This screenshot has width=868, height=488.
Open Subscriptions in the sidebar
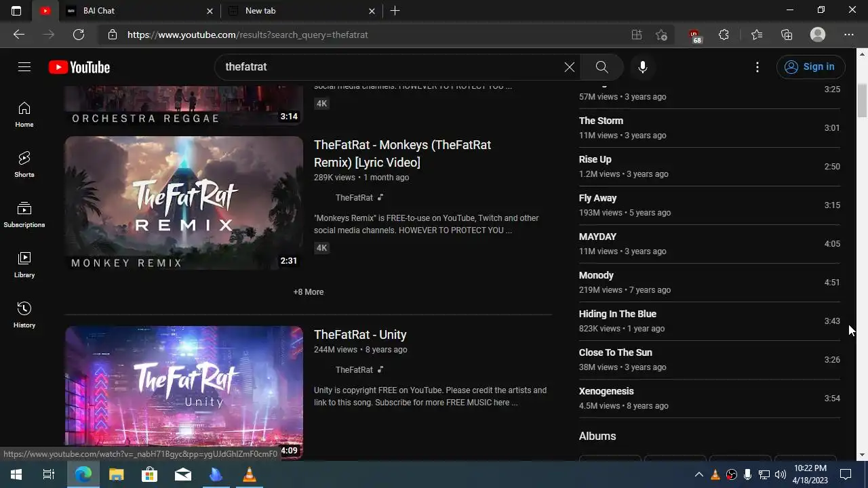click(24, 215)
